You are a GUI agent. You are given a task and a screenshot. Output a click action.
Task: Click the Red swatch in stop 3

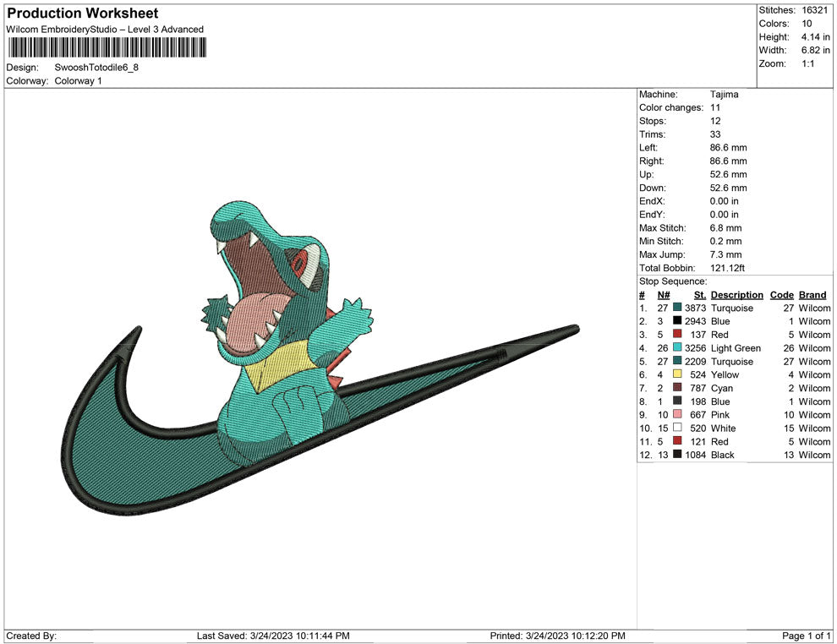[x=677, y=334]
